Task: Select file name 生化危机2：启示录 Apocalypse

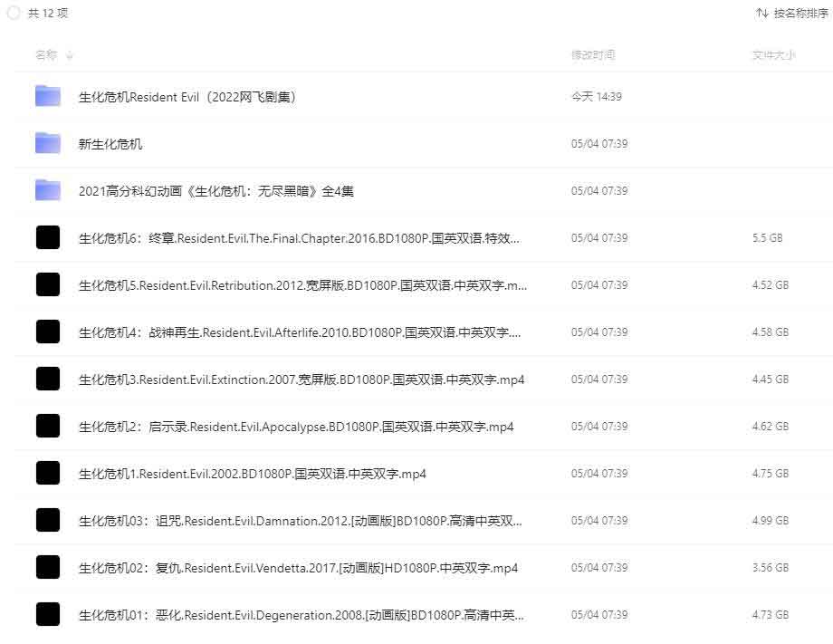Action: pos(296,427)
